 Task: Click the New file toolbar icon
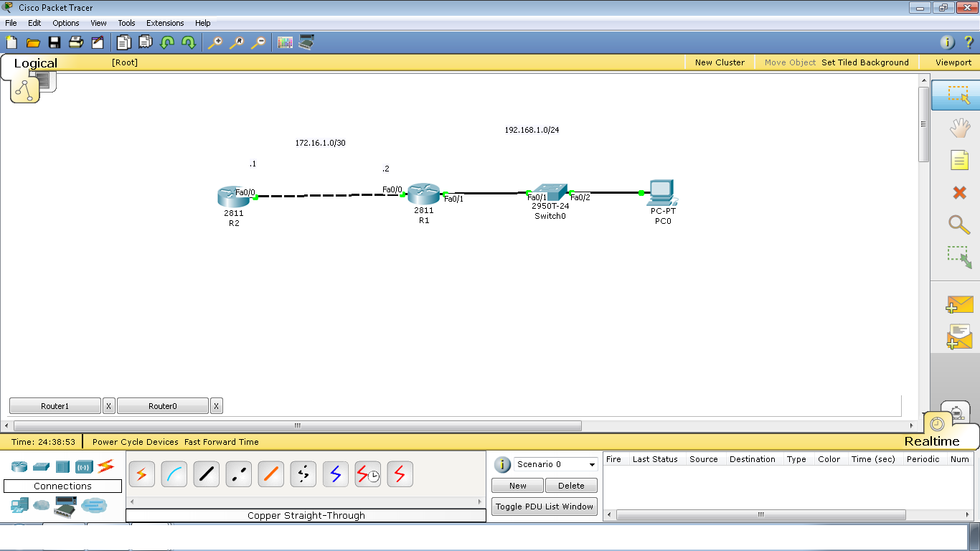pyautogui.click(x=11, y=42)
